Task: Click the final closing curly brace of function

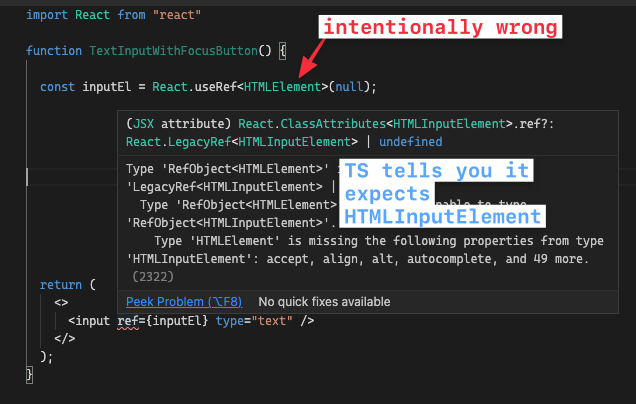Action: [29, 374]
